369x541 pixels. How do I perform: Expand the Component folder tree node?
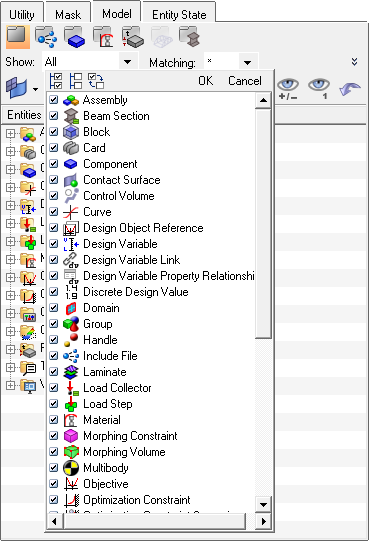[10, 169]
